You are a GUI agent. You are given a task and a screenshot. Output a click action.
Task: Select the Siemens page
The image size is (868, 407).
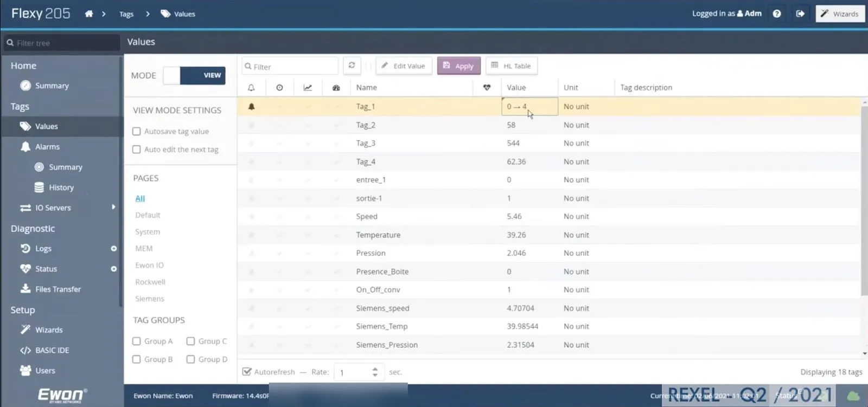(150, 299)
